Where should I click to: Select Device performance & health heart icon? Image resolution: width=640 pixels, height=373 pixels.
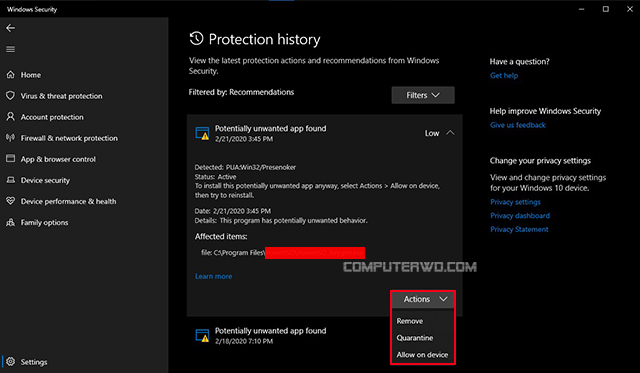[x=10, y=201]
